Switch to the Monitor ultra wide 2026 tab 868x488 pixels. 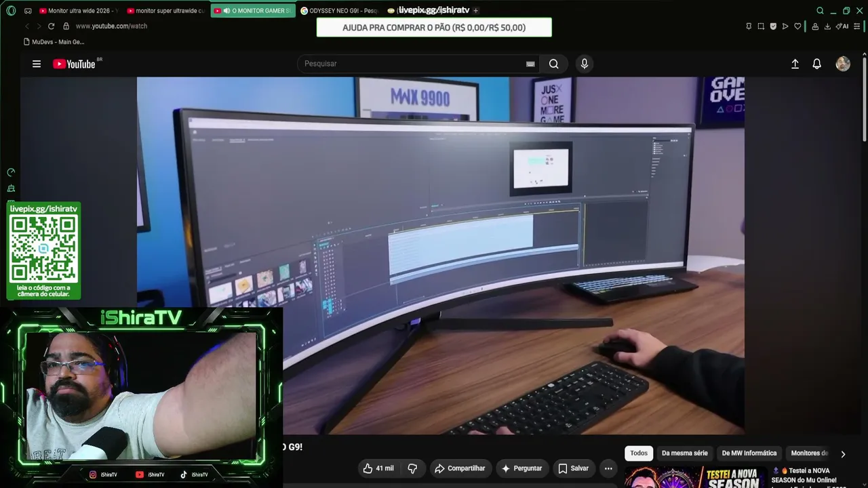pyautogui.click(x=78, y=11)
